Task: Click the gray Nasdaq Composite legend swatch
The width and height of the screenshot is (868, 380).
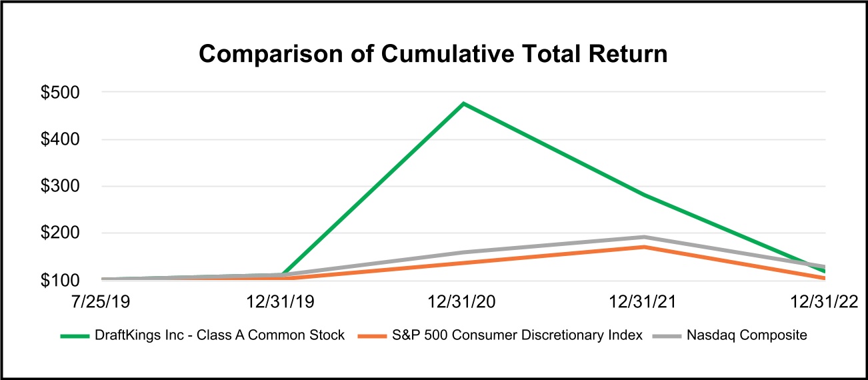Action: point(669,336)
